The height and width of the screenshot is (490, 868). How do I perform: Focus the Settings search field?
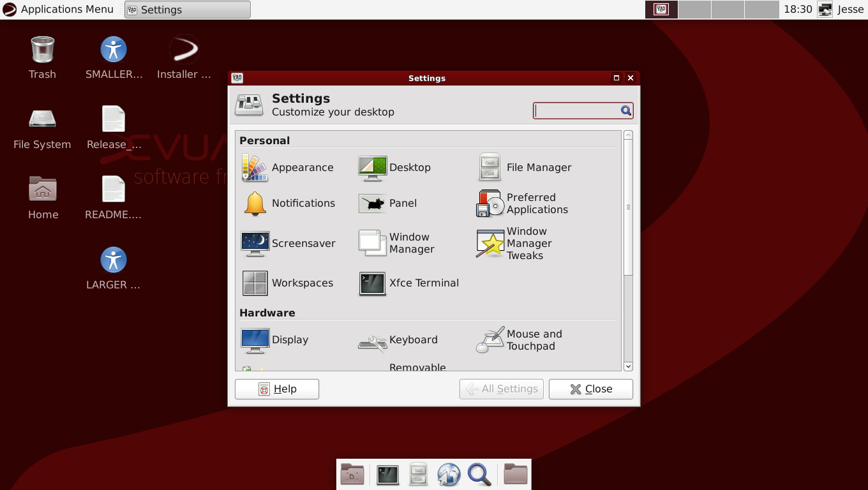click(583, 111)
